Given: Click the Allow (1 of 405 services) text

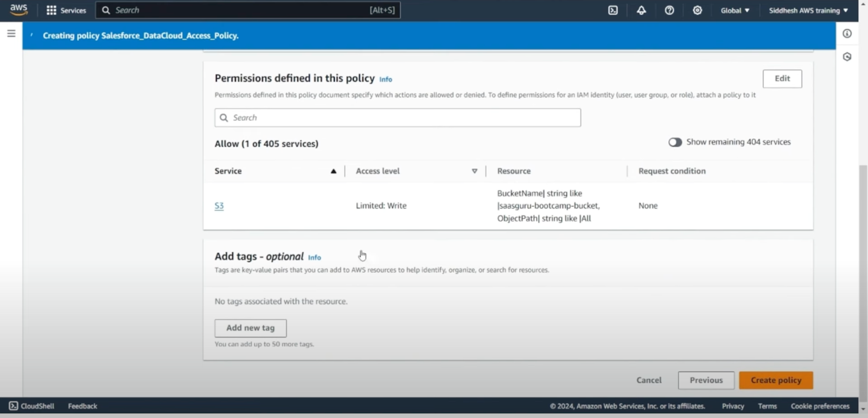Looking at the screenshot, I should (266, 144).
